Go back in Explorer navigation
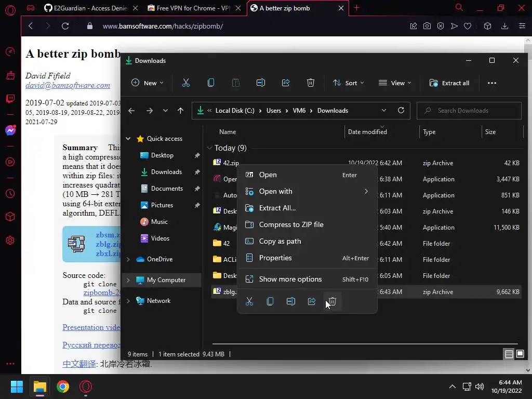Image resolution: width=532 pixels, height=399 pixels. (x=131, y=111)
